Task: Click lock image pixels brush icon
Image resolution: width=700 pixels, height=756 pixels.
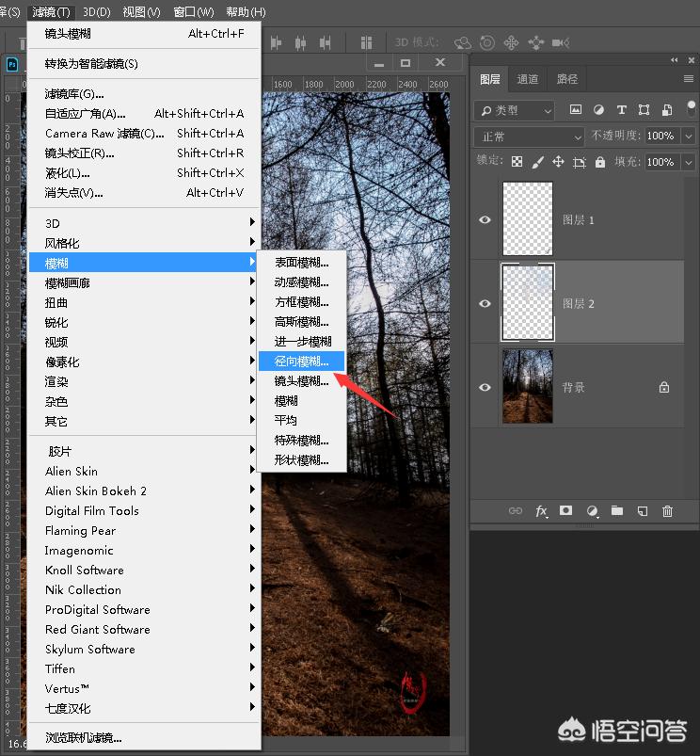Action: tap(537, 162)
